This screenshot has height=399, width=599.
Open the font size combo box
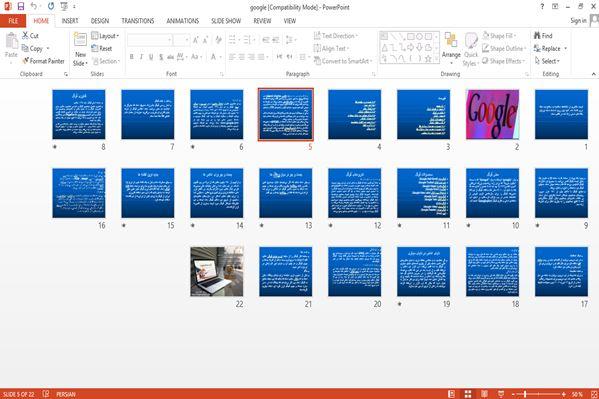pyautogui.click(x=181, y=40)
